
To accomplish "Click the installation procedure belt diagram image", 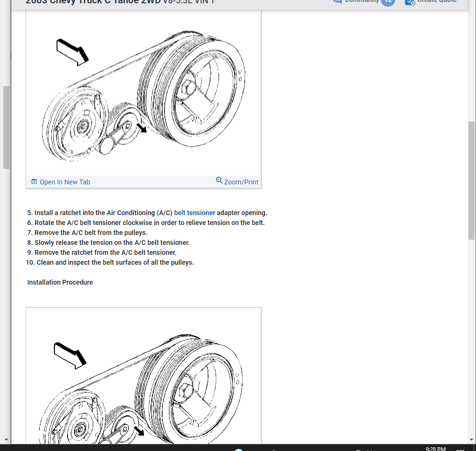I will click(143, 376).
